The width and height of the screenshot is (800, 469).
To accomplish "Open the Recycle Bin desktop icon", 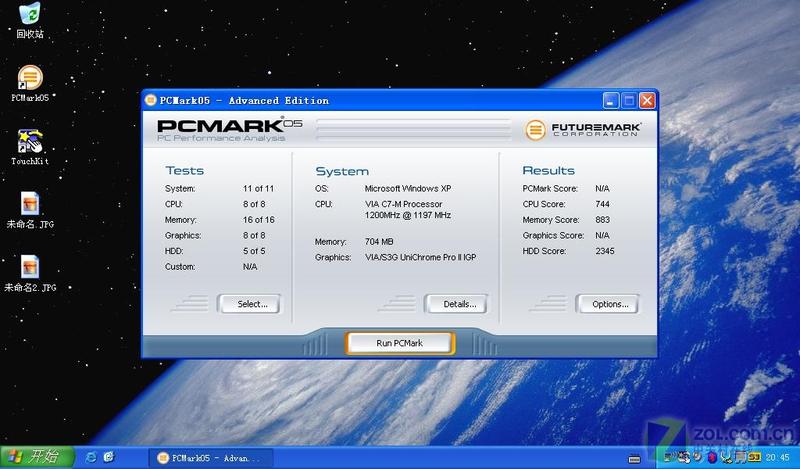I will 30,20.
